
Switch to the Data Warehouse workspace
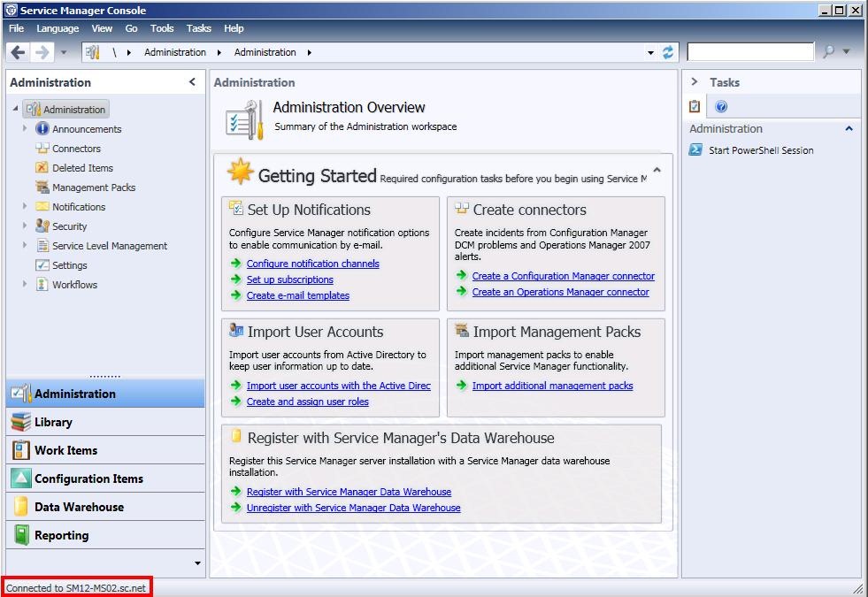[x=79, y=507]
